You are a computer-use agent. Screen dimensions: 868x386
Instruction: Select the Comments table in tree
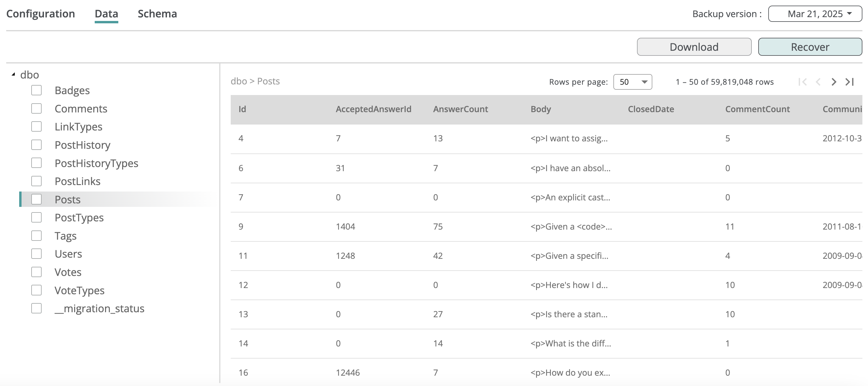(x=81, y=109)
